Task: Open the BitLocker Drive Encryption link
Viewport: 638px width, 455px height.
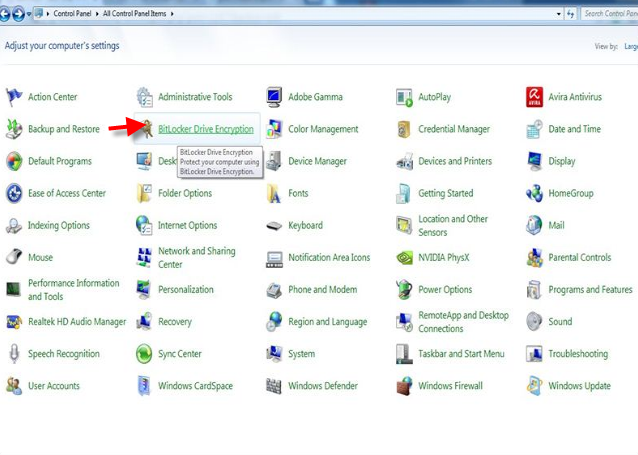Action: tap(206, 129)
